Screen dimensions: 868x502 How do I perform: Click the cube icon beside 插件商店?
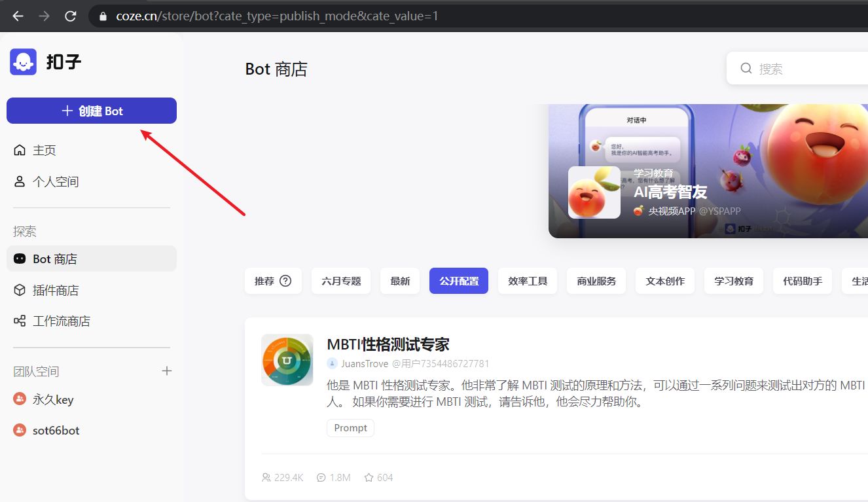[20, 290]
